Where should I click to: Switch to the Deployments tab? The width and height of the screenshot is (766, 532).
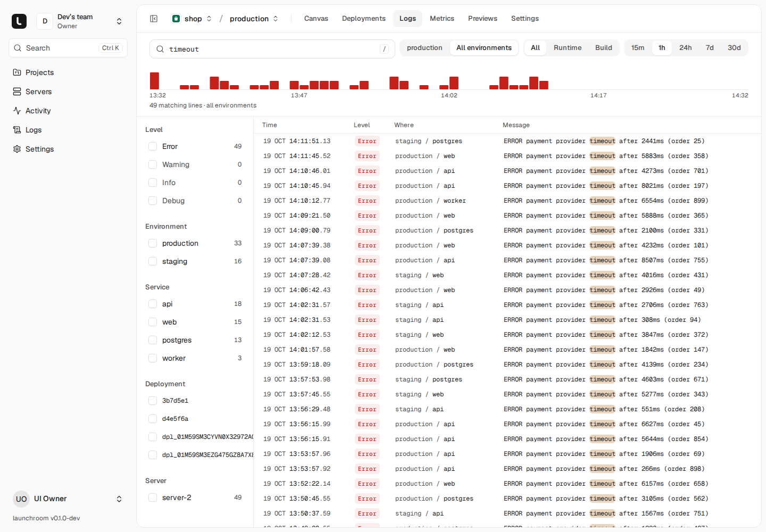364,19
